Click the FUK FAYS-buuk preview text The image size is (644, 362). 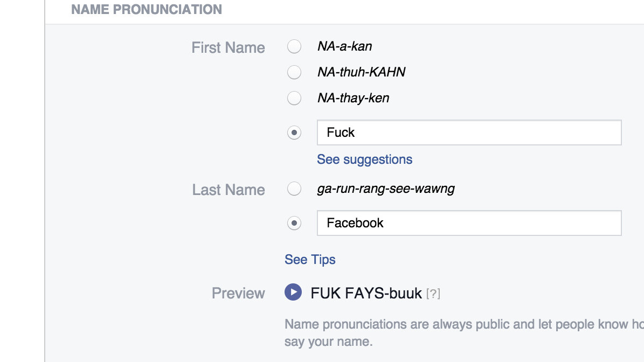[x=366, y=293]
